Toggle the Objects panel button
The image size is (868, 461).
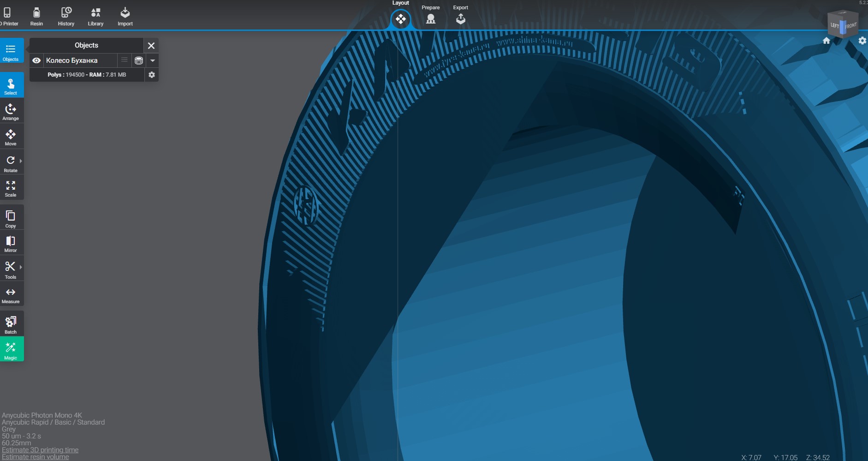(x=11, y=52)
